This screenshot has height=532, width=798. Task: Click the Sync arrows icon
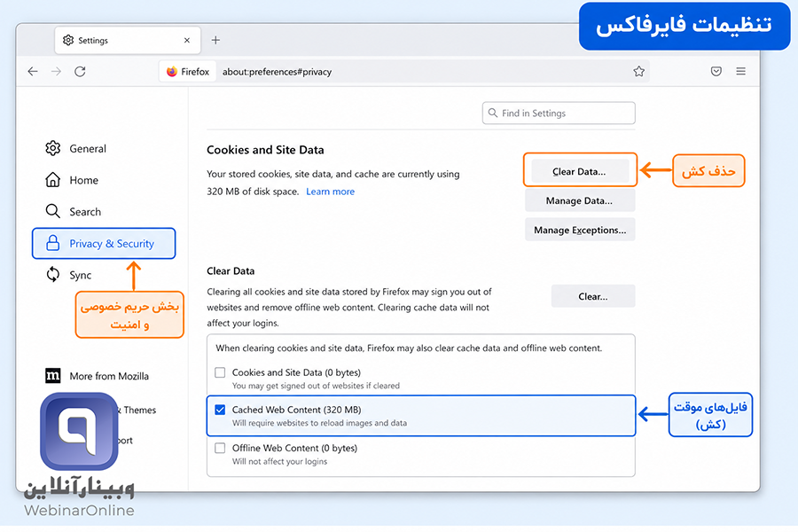click(53, 275)
